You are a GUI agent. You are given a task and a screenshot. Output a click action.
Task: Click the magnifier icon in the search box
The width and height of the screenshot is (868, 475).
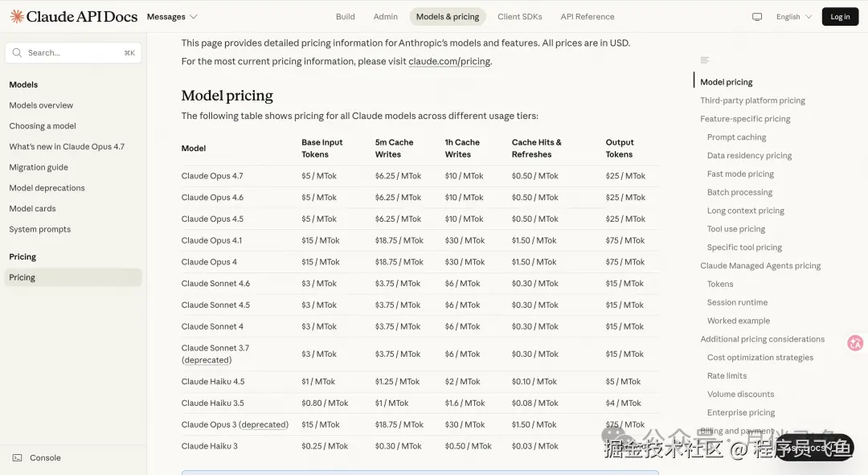pos(17,52)
